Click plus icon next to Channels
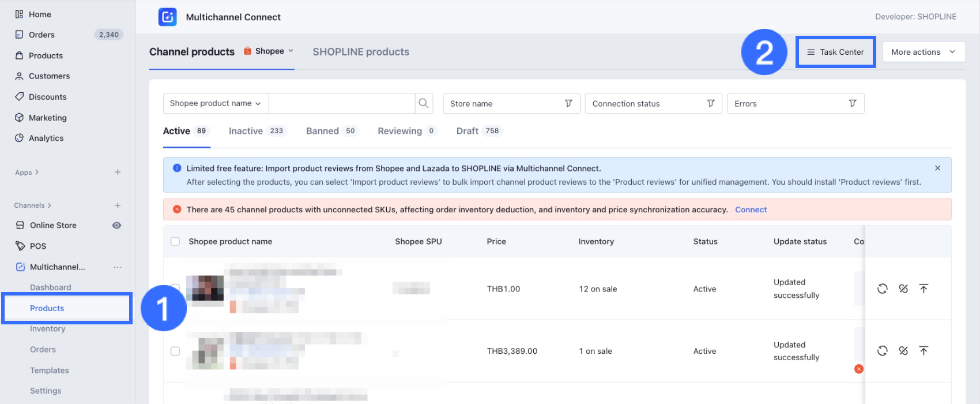The width and height of the screenshot is (980, 404). click(x=118, y=205)
